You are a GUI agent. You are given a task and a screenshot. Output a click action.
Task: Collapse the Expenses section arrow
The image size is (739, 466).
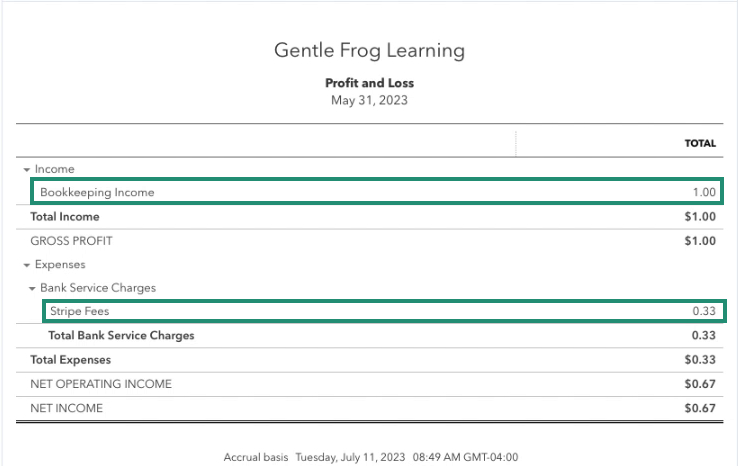click(x=26, y=265)
